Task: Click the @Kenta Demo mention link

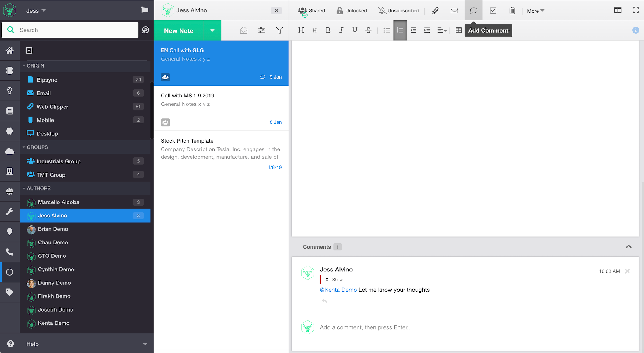Action: [x=338, y=290]
